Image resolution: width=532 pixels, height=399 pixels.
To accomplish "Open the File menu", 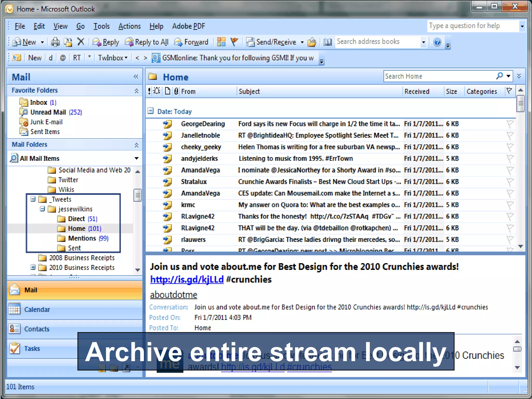I will [20, 26].
